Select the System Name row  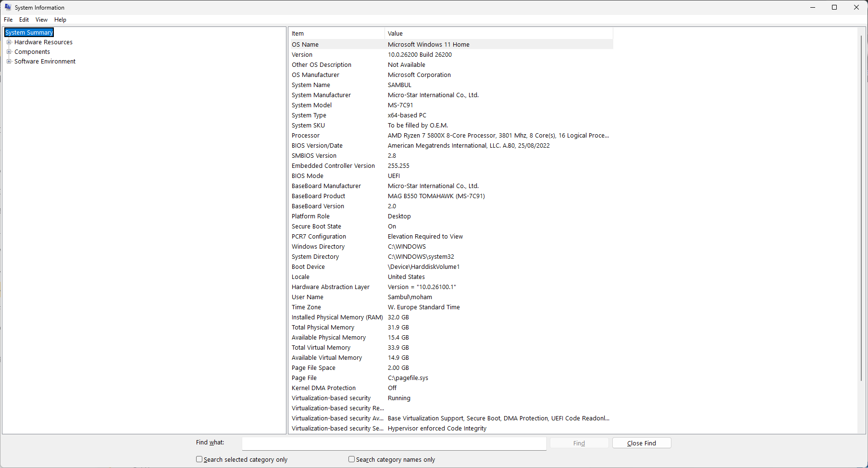pyautogui.click(x=451, y=85)
